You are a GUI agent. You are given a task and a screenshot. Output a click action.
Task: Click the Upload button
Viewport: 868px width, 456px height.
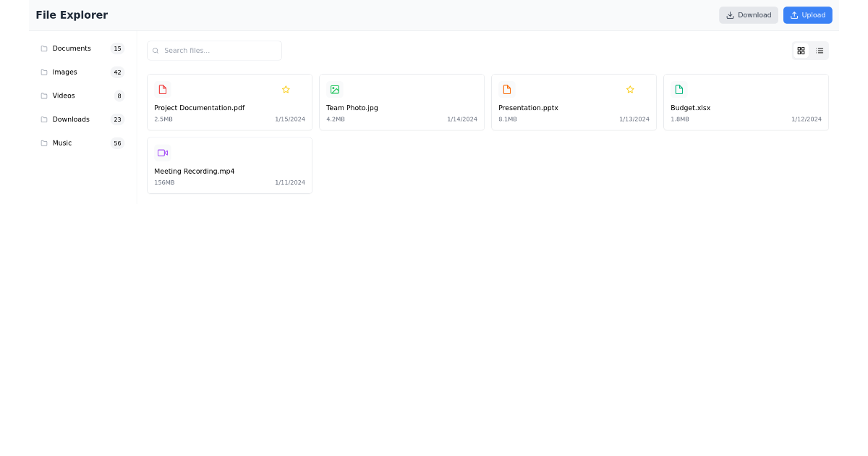tap(807, 14)
